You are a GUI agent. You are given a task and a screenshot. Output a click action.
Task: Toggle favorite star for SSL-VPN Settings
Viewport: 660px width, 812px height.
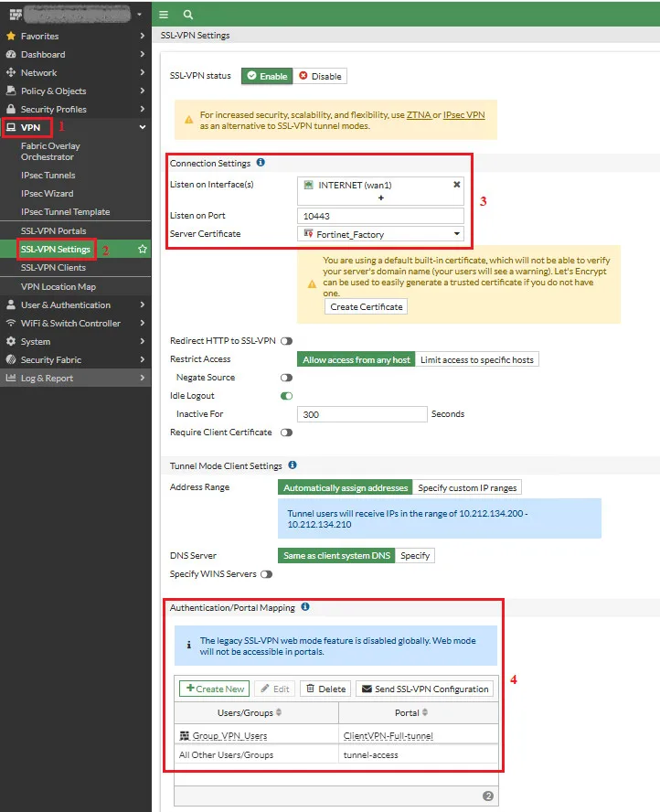(143, 249)
